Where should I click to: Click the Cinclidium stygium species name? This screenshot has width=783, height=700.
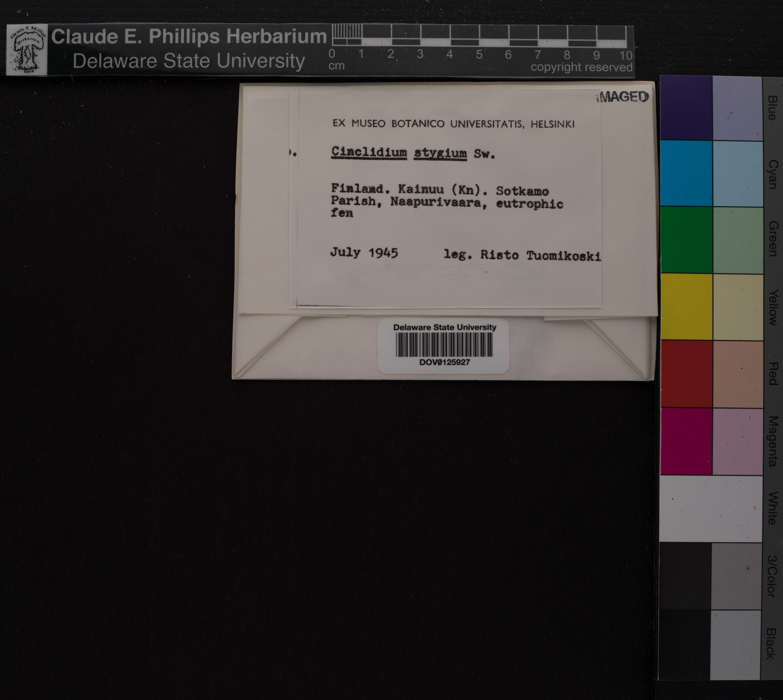pyautogui.click(x=399, y=153)
